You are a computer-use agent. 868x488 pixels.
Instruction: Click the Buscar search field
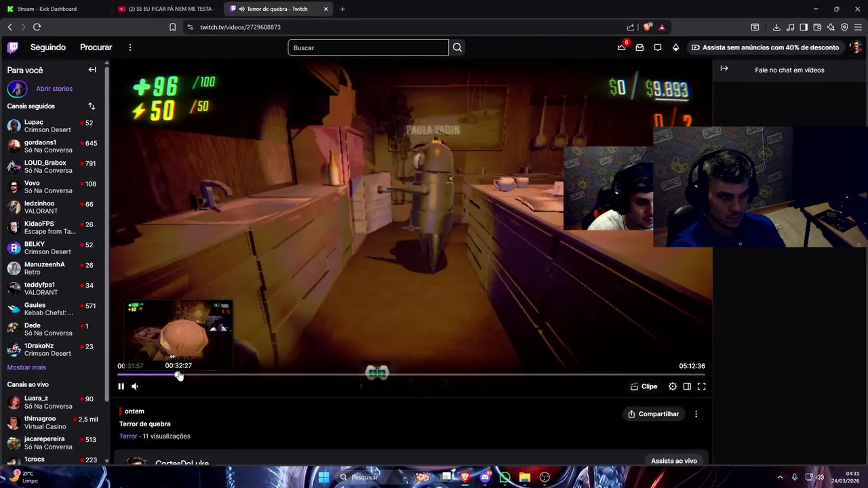point(368,47)
